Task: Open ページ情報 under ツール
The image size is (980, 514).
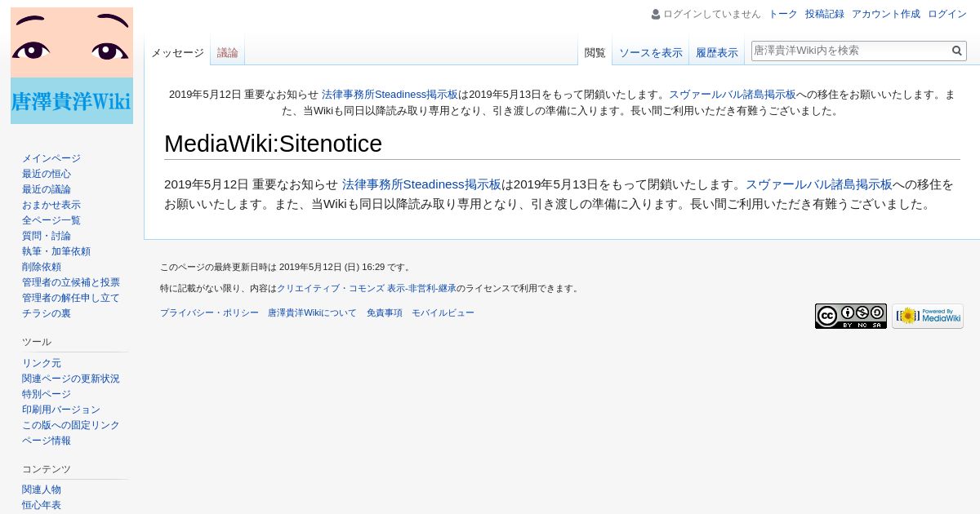Action: point(47,441)
